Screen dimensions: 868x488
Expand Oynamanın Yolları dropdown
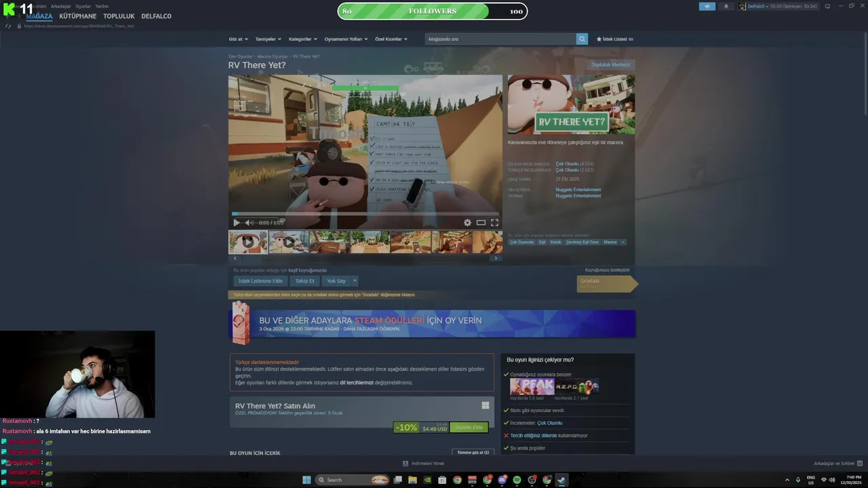tap(346, 39)
